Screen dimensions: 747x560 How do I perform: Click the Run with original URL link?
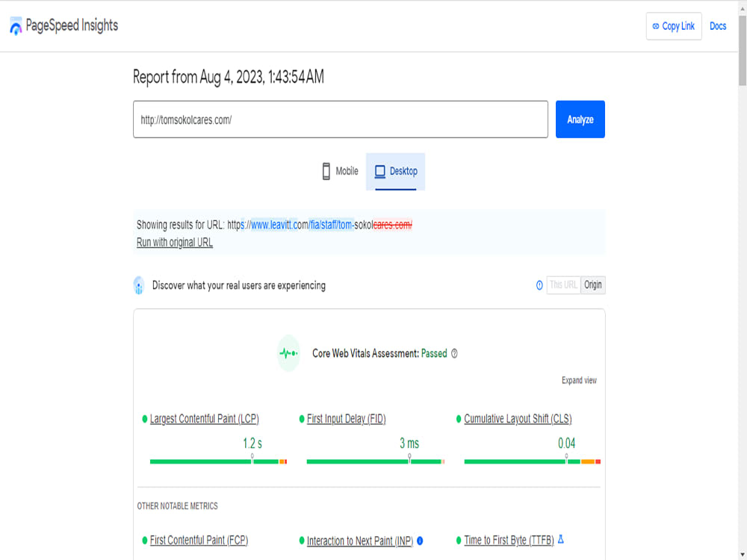click(x=174, y=243)
